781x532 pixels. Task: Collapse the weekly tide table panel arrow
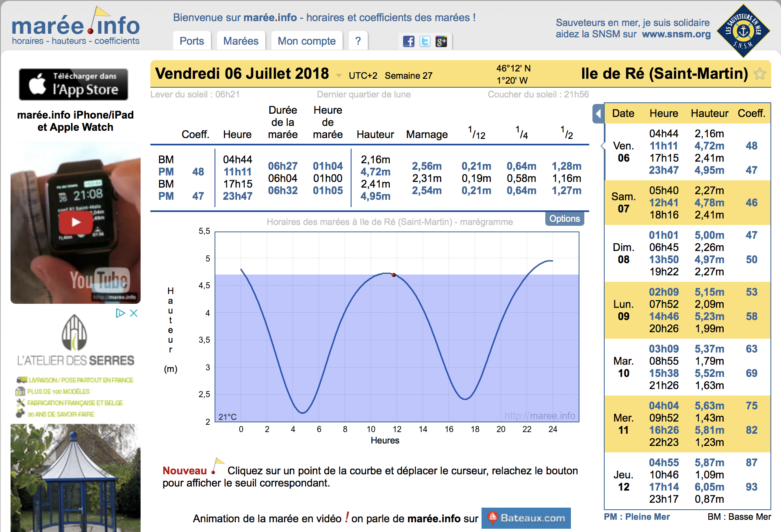(598, 114)
